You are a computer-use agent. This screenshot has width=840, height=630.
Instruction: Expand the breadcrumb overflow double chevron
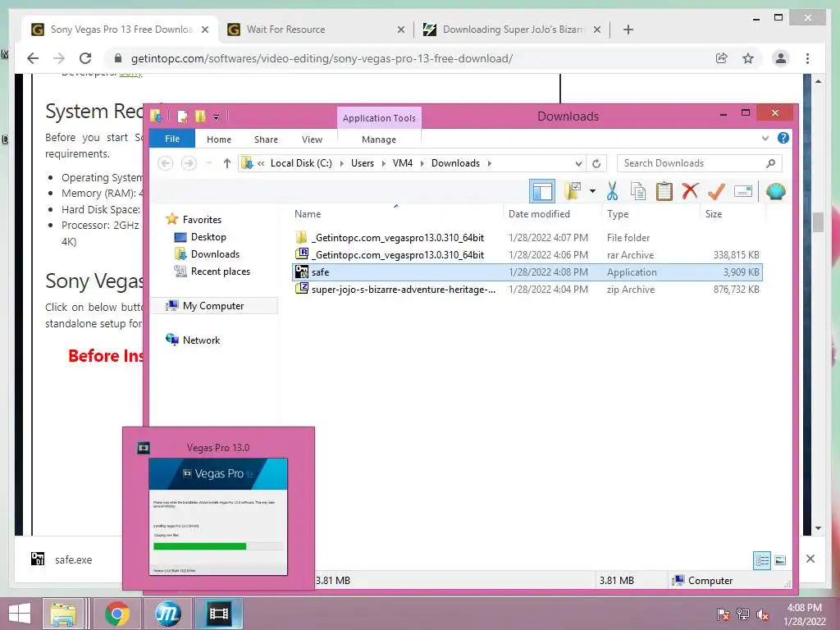(x=261, y=163)
